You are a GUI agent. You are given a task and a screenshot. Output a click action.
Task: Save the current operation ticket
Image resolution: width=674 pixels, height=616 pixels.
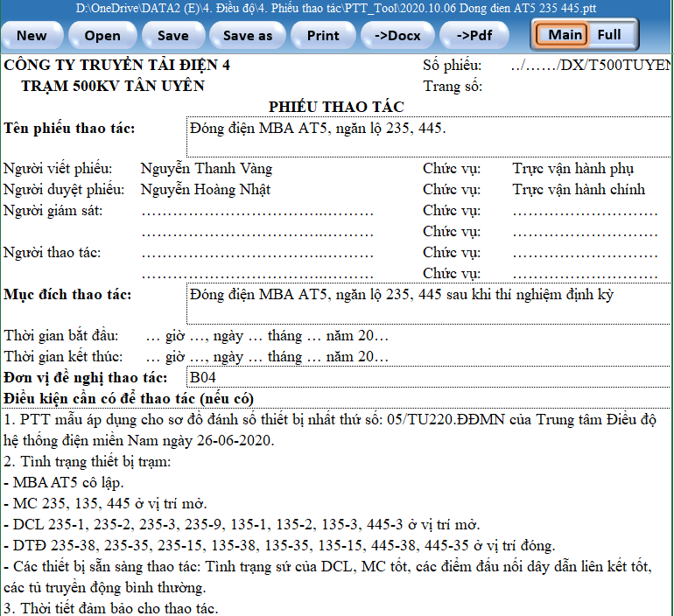[172, 36]
